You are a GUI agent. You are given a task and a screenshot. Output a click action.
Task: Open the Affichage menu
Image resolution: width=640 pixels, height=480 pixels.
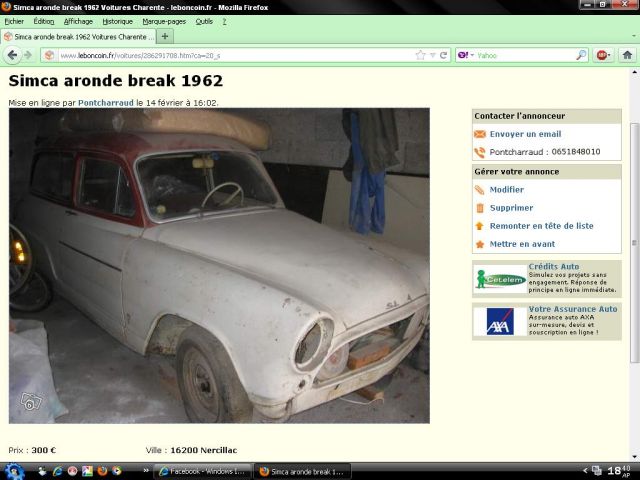pyautogui.click(x=78, y=21)
